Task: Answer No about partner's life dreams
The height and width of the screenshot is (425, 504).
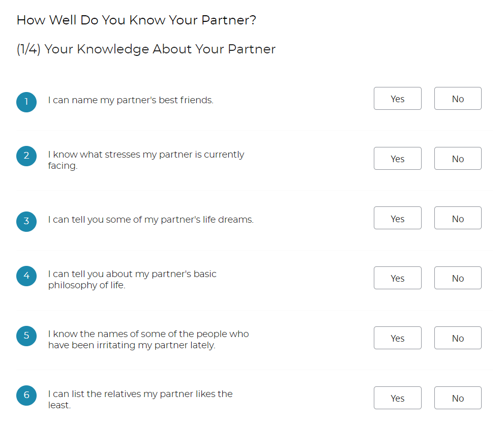Action: (x=457, y=218)
